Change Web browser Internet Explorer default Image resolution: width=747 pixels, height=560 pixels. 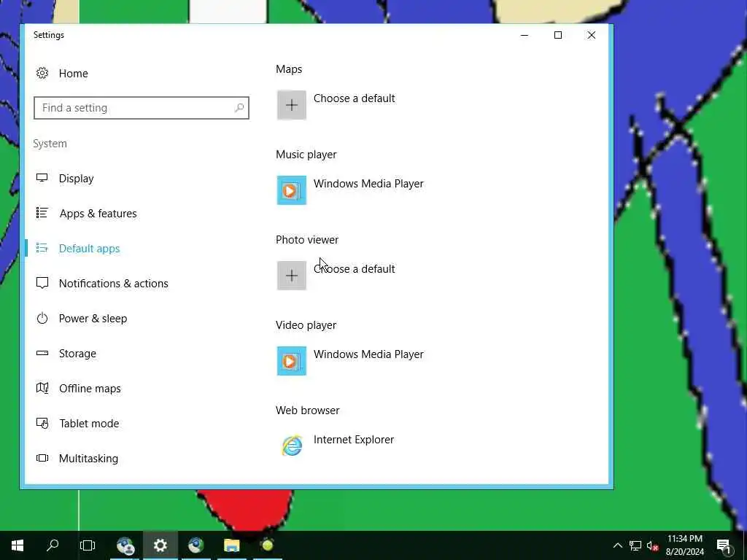tap(354, 440)
